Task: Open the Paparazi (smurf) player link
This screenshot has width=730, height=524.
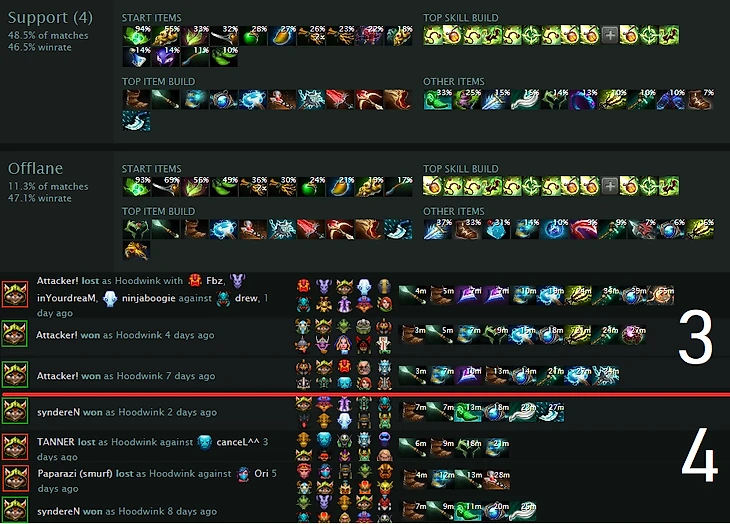Action: pyautogui.click(x=75, y=473)
